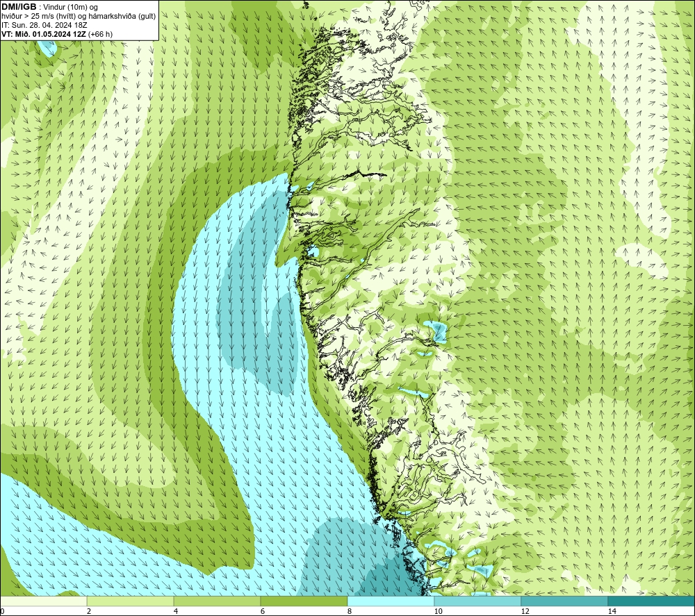The image size is (695, 616).
Task: Select the 0–2 m/s pale yellow legend swatch
Action: (43, 601)
